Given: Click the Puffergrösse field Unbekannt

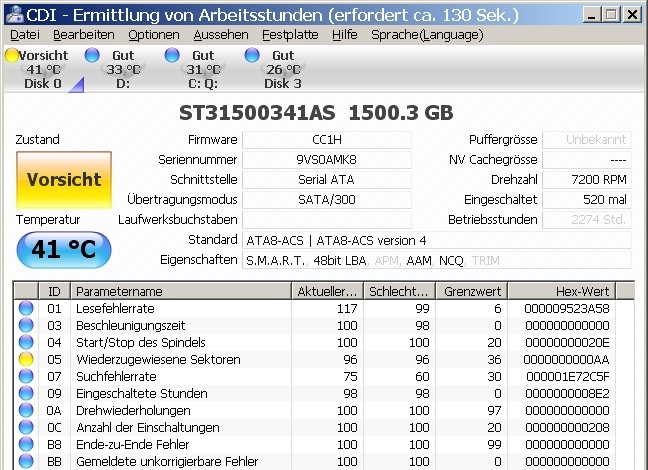Looking at the screenshot, I should pos(587,140).
